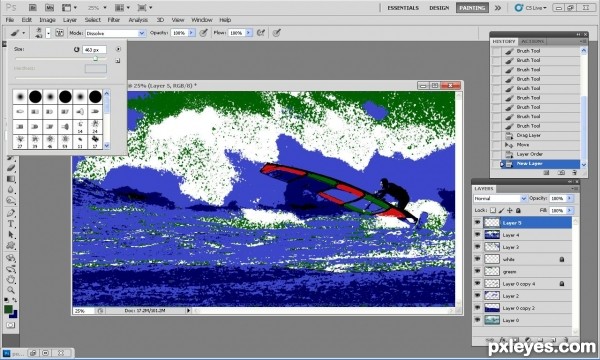Swap foreground and background colors
The image size is (600, 360).
tap(15, 300)
